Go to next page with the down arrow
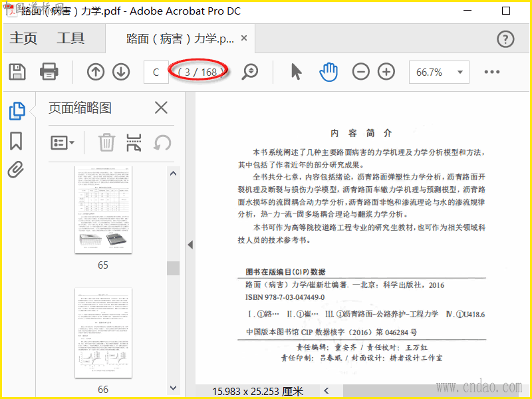Image resolution: width=532 pixels, height=399 pixels. 121,72
